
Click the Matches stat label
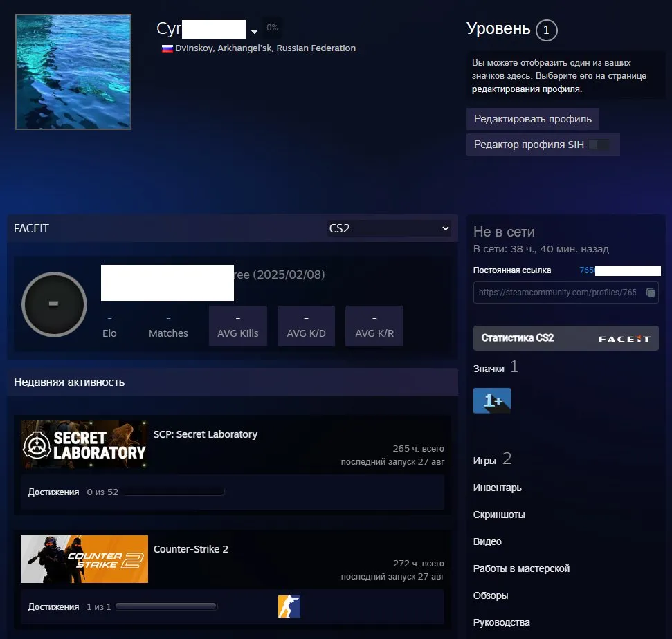(168, 333)
